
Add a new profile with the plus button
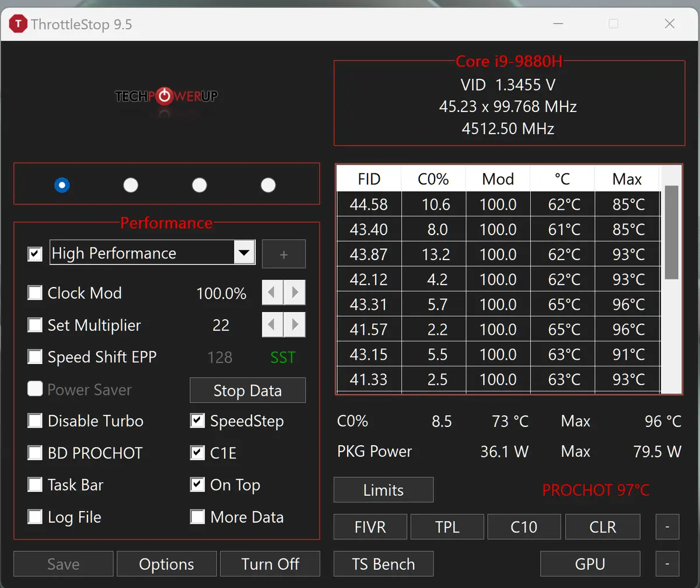(x=283, y=254)
